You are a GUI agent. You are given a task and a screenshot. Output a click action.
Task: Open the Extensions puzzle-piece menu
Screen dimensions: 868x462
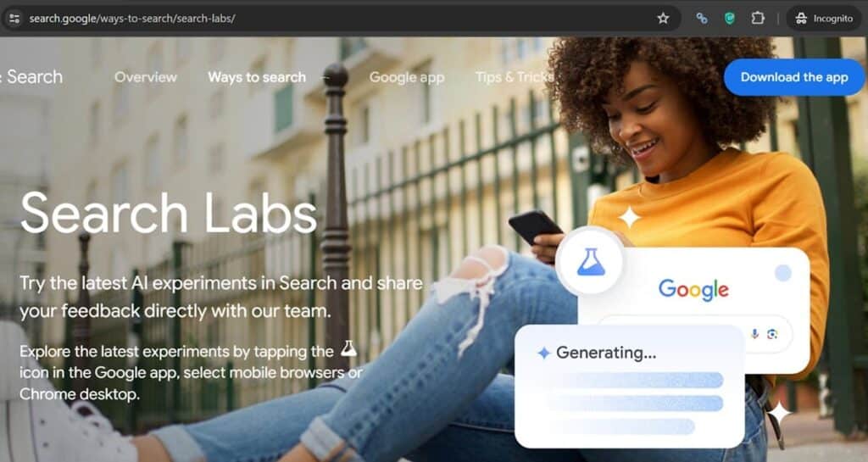757,19
